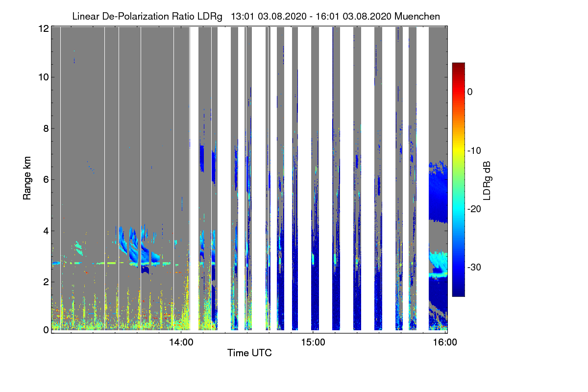
Task: Click the '10' range tick label
Action: point(43,77)
